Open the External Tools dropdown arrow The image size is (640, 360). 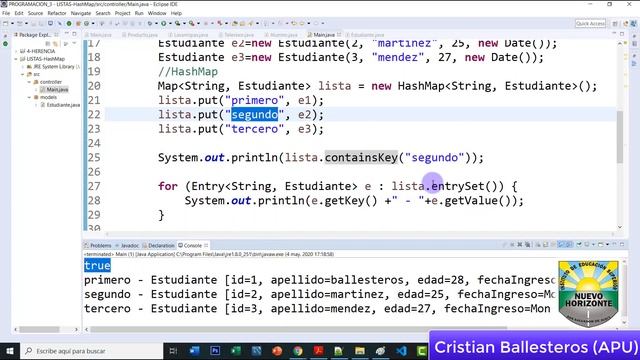(x=198, y=23)
